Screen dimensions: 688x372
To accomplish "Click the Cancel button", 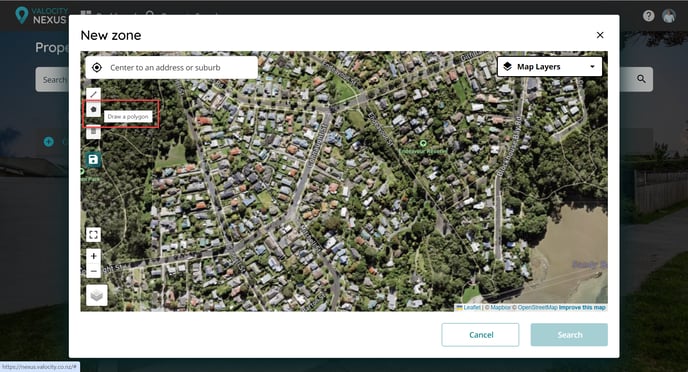I will coord(480,335).
